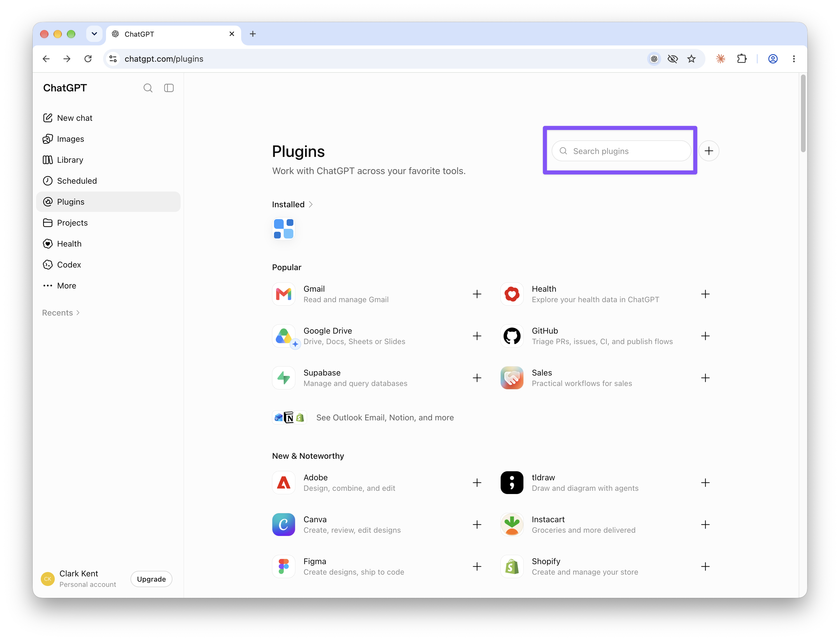Image resolution: width=840 pixels, height=641 pixels.
Task: Click the page vertical scrollbar
Action: [x=803, y=114]
